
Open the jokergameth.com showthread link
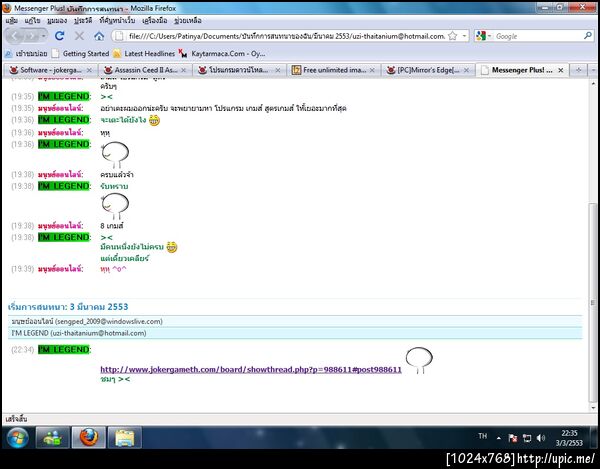[251, 370]
